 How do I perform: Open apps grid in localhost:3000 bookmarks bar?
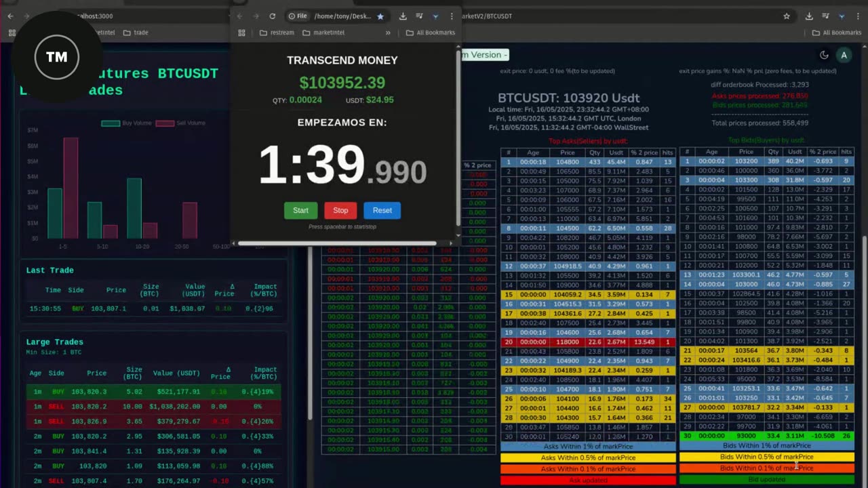(x=12, y=33)
